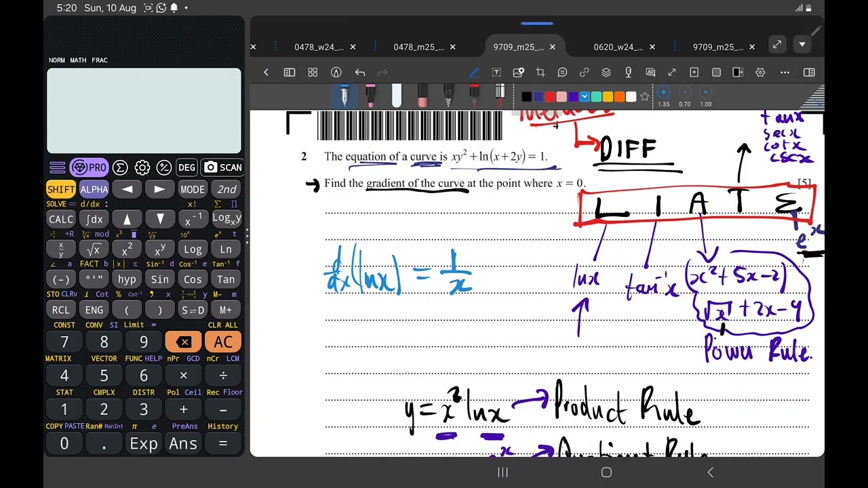Pick the white color swatch
The height and width of the screenshot is (488, 868).
[631, 97]
